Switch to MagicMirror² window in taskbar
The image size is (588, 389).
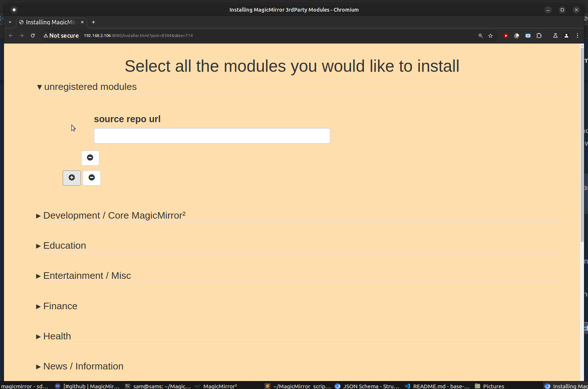pyautogui.click(x=216, y=386)
